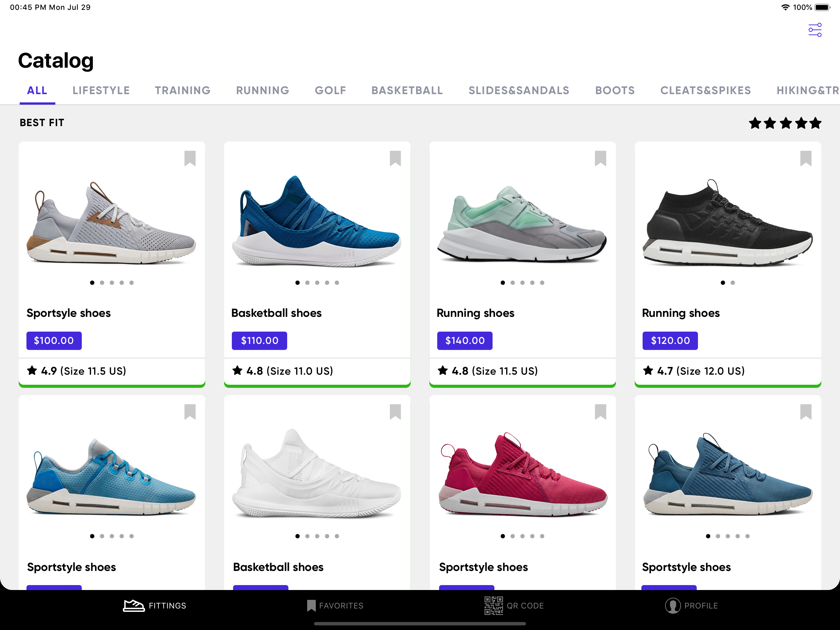840x630 pixels.
Task: Go to the FITTINGS shoe icon tab
Action: click(155, 606)
